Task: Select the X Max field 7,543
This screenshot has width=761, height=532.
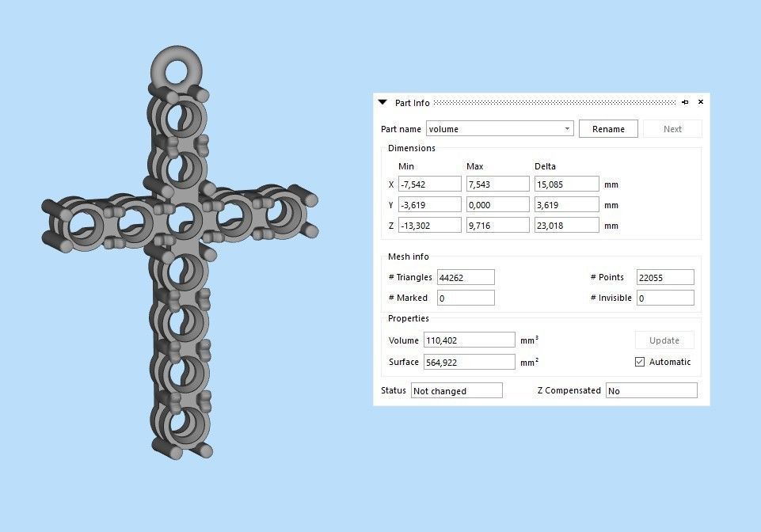Action: pyautogui.click(x=497, y=184)
